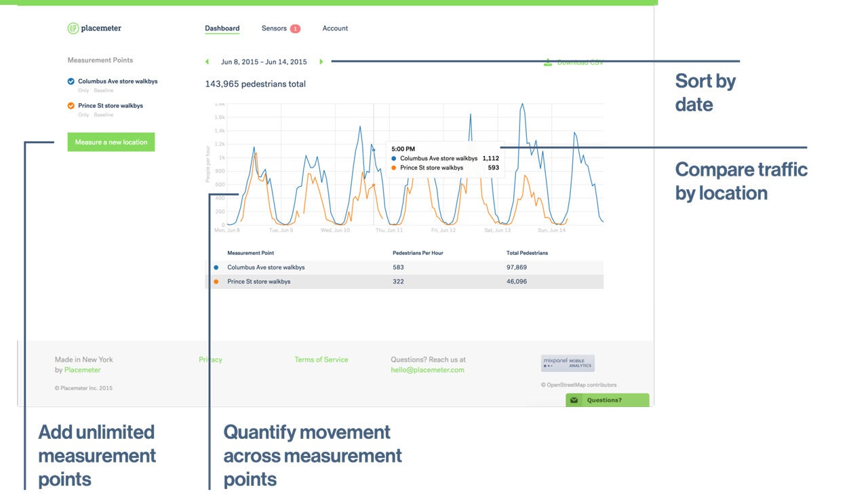Show only Prince St store walkbys
Screen dimensions: 868x504
83,115
